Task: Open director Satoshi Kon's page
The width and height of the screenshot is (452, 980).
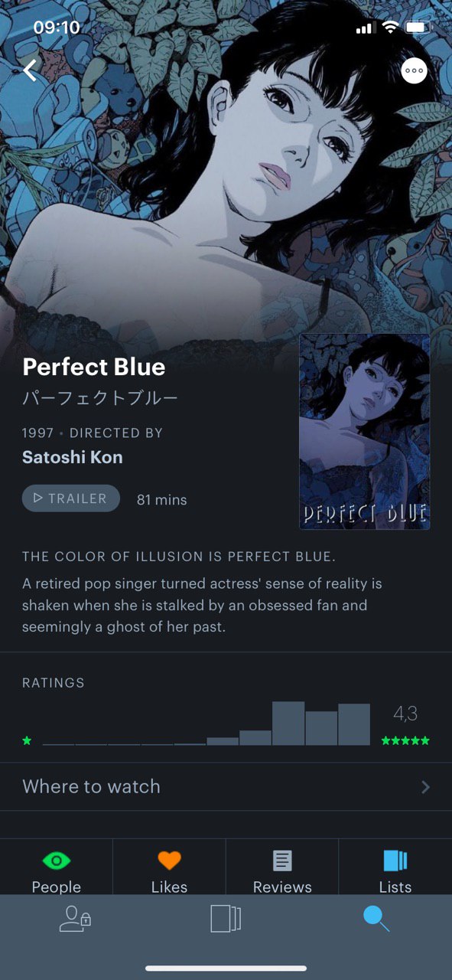Action: point(73,457)
